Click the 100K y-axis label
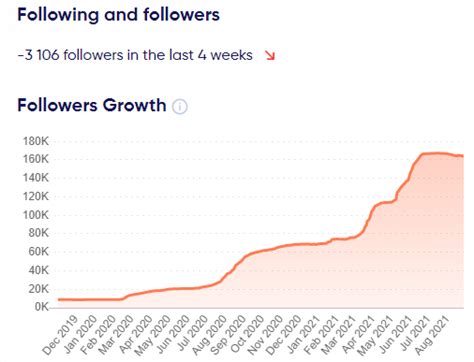The height and width of the screenshot is (362, 474). (x=36, y=215)
